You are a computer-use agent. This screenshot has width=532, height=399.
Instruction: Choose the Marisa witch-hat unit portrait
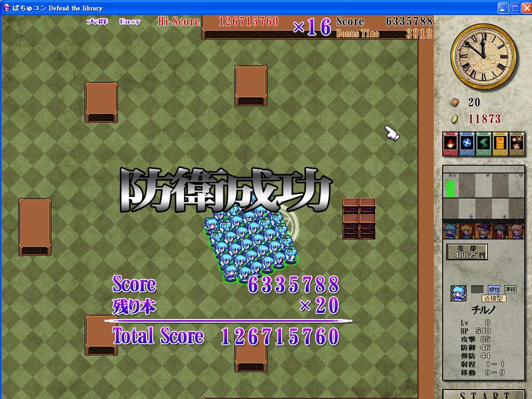click(x=484, y=231)
